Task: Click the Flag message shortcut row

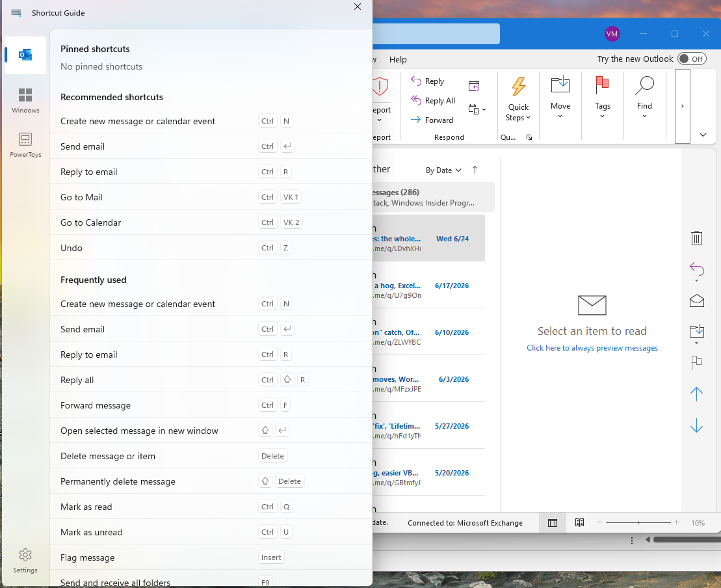Action: coord(211,557)
